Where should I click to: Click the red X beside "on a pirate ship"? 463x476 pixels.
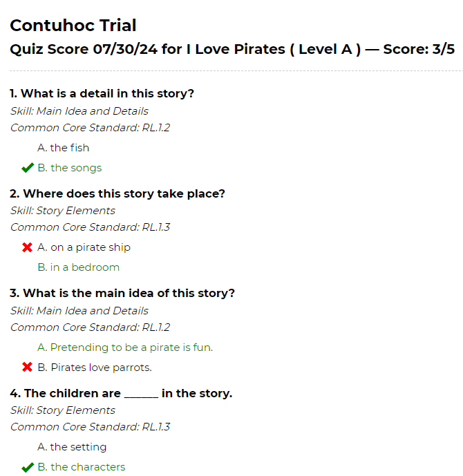coord(28,247)
